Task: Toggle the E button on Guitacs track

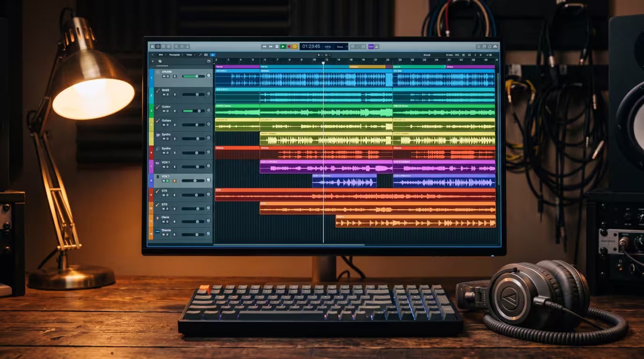Action: (175, 125)
